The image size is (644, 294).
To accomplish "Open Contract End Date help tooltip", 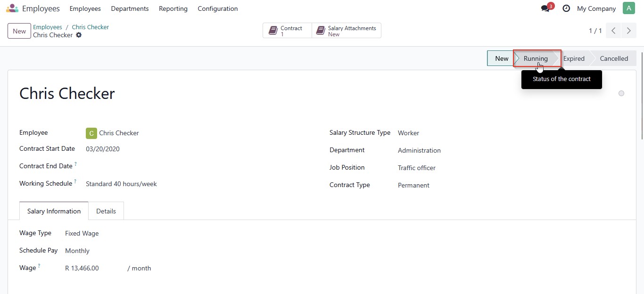I will [x=75, y=164].
